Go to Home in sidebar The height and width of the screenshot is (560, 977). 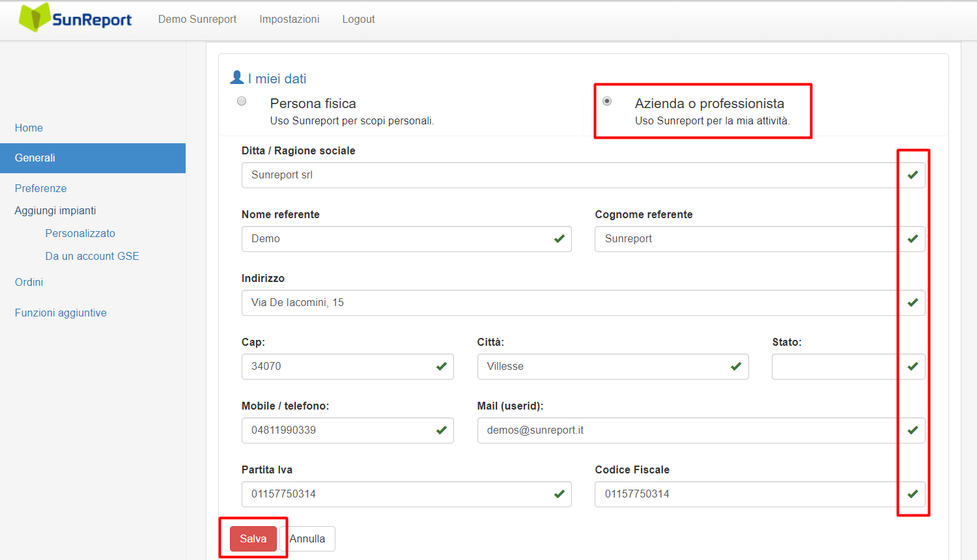coord(29,128)
